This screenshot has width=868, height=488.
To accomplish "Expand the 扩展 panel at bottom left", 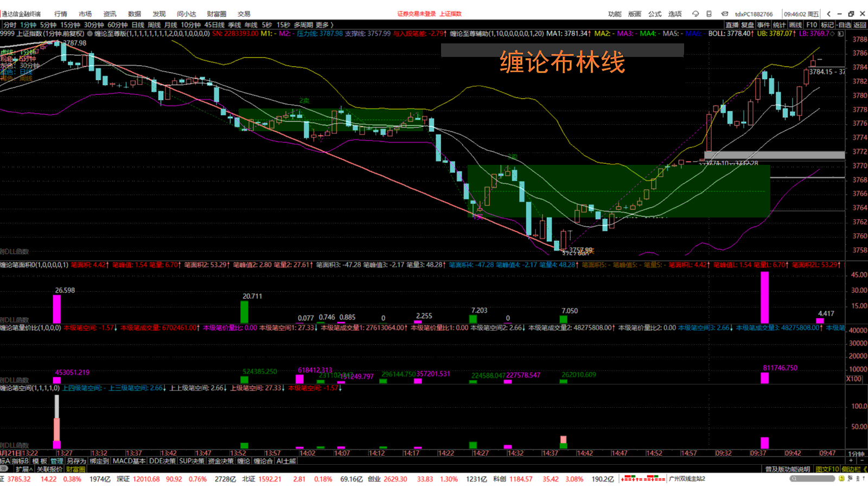I will 23,469.
